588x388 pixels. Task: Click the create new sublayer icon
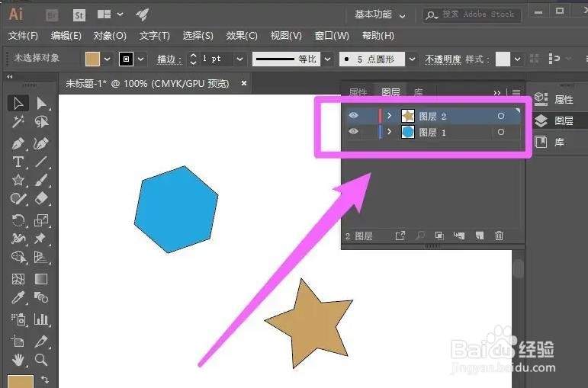(x=459, y=236)
